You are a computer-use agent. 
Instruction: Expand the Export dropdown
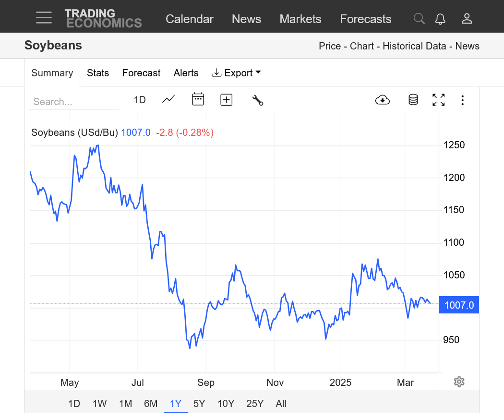tap(236, 73)
